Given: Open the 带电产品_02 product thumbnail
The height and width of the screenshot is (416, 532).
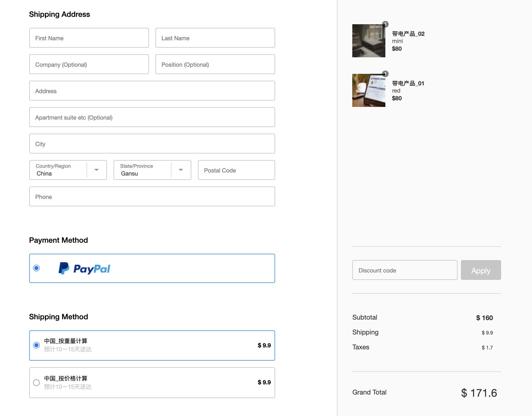Looking at the screenshot, I should click(369, 41).
